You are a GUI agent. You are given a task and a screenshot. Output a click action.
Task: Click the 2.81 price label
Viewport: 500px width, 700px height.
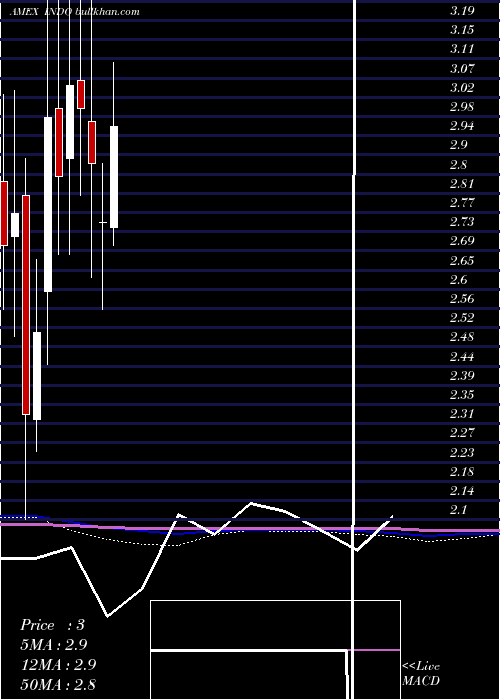pyautogui.click(x=462, y=183)
